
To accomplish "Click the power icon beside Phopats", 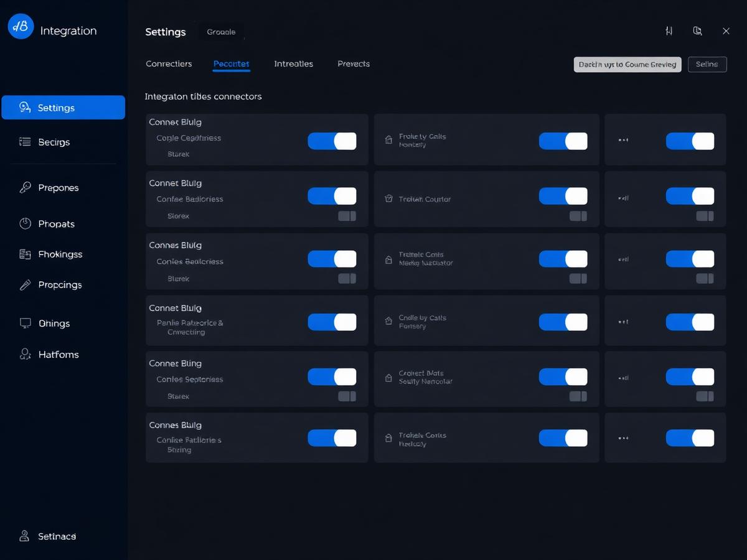I will (x=25, y=223).
